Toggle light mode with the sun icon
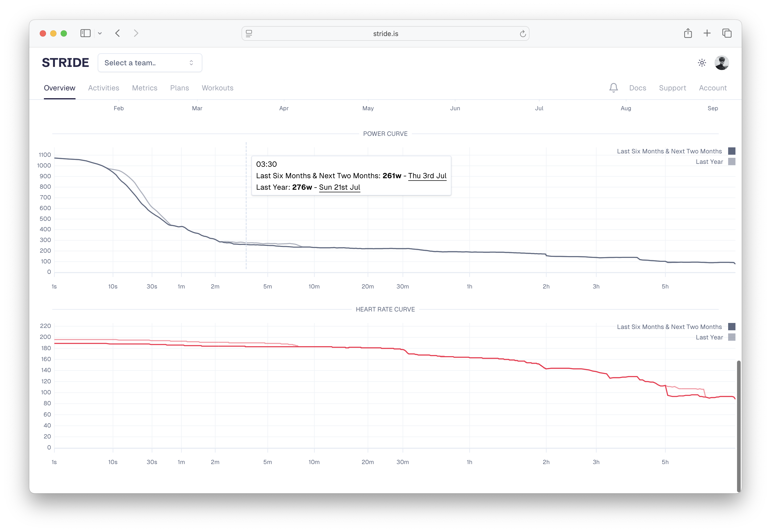This screenshot has width=771, height=532. point(702,63)
